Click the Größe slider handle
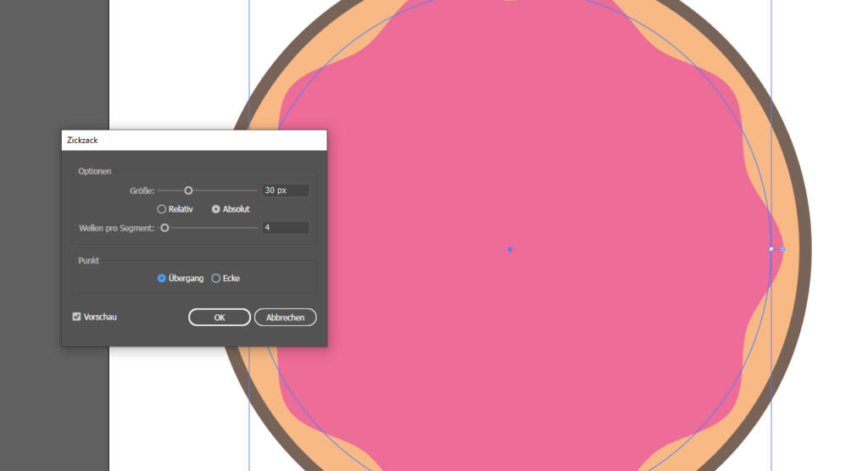Screen dimensions: 868x471 click(x=188, y=191)
